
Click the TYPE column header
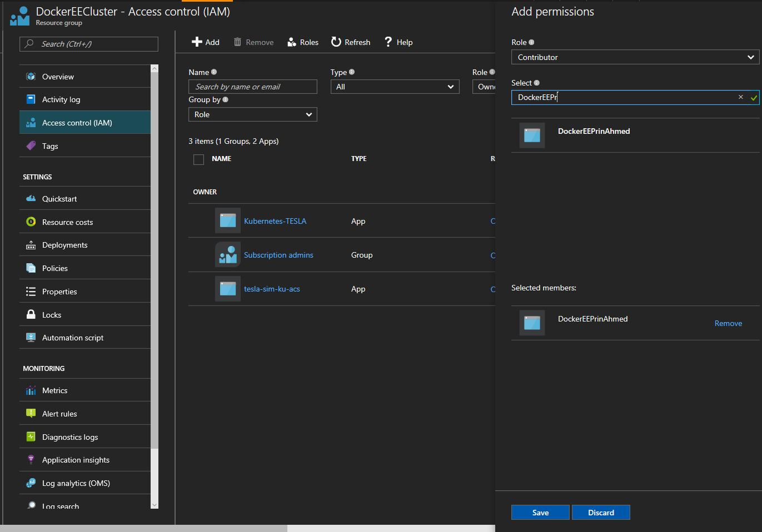[358, 159]
